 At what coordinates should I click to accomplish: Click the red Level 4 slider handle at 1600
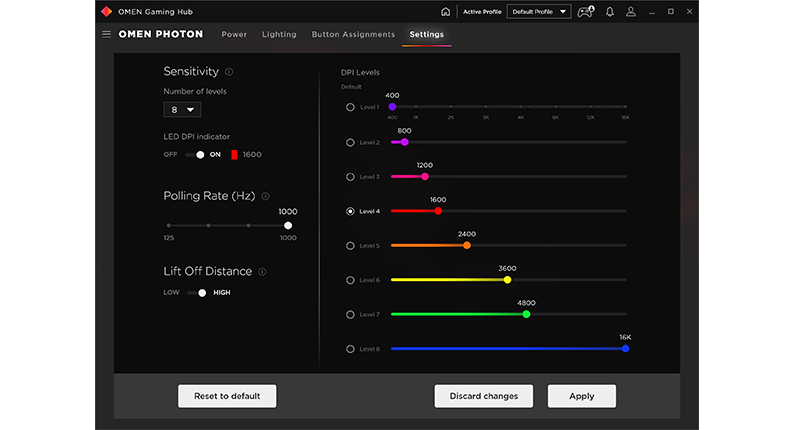coord(438,211)
